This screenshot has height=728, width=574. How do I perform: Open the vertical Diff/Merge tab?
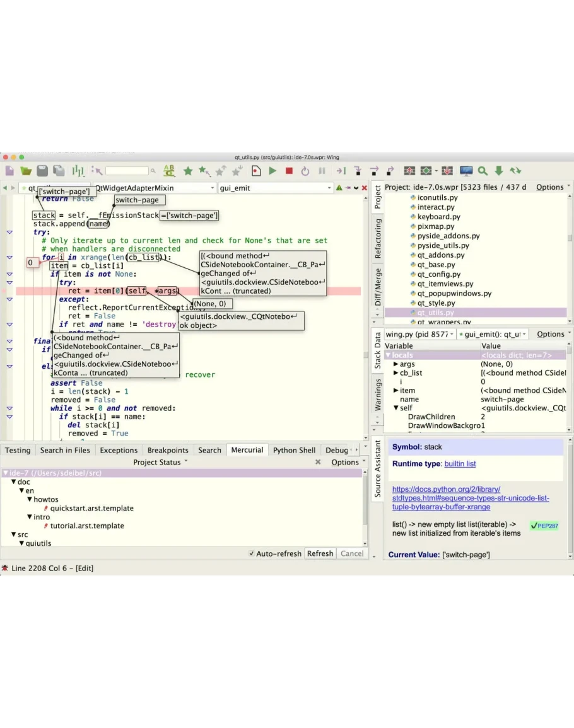pyautogui.click(x=378, y=286)
